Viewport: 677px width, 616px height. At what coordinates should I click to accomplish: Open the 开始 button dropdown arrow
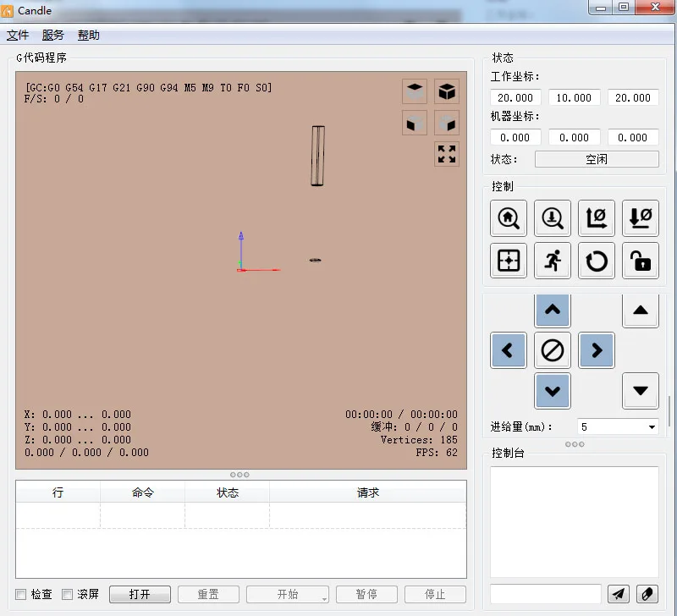324,599
